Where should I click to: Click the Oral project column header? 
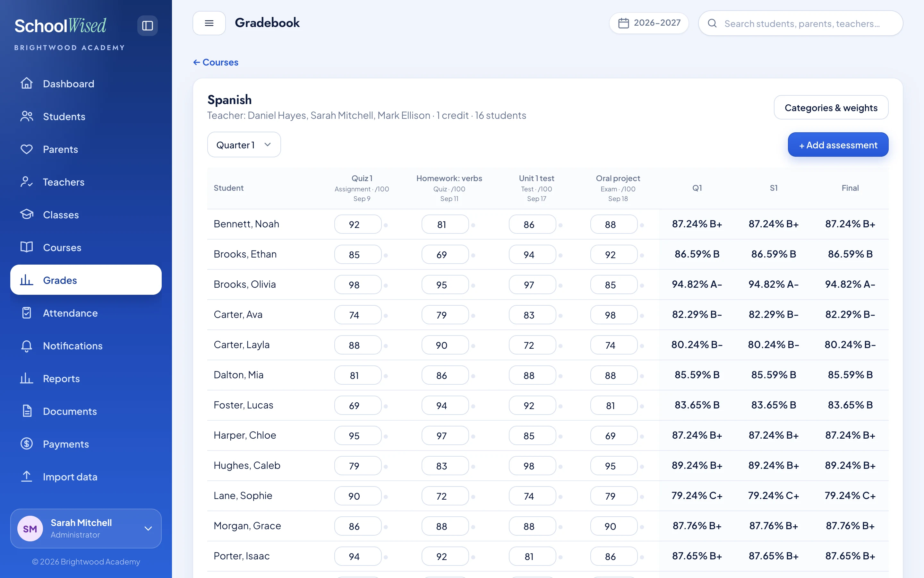click(x=618, y=188)
